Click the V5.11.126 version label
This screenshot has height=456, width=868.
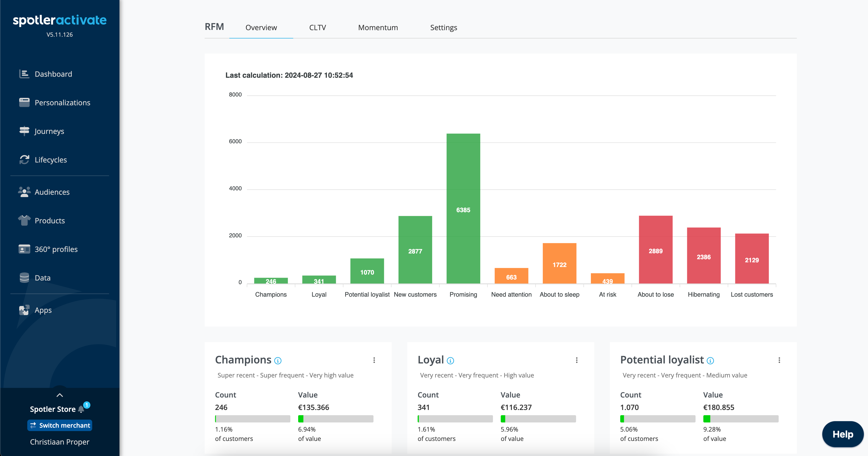tap(60, 35)
